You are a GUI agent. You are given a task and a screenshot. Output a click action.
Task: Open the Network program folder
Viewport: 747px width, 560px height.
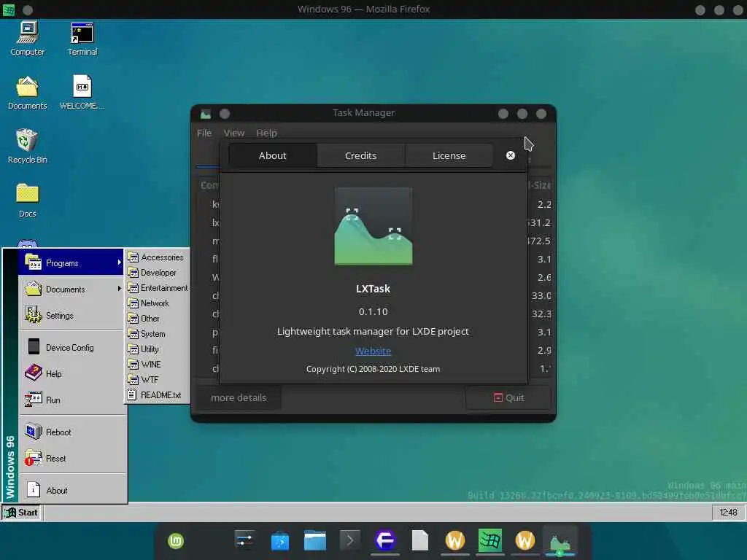coord(158,303)
